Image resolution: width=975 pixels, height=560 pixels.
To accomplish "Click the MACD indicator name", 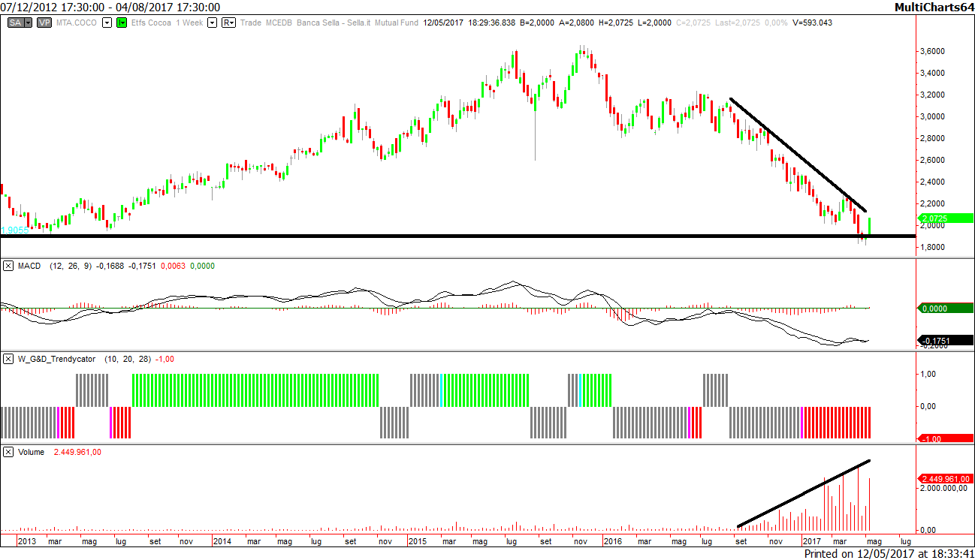I will pyautogui.click(x=30, y=266).
